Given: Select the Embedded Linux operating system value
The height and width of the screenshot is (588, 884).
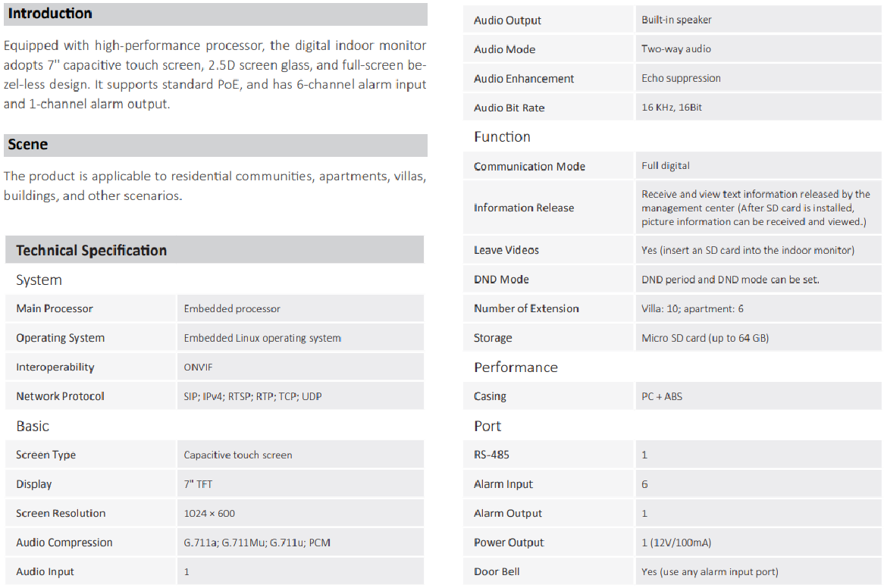Looking at the screenshot, I should (262, 338).
